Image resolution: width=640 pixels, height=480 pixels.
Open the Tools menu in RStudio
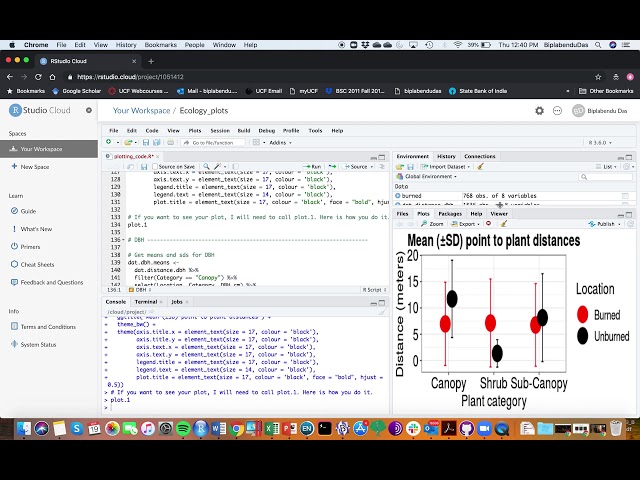(x=315, y=131)
